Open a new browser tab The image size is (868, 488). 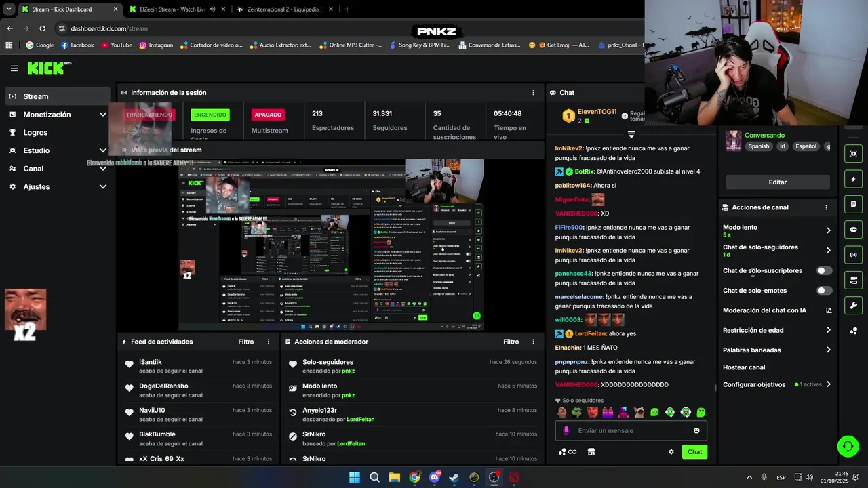[347, 9]
